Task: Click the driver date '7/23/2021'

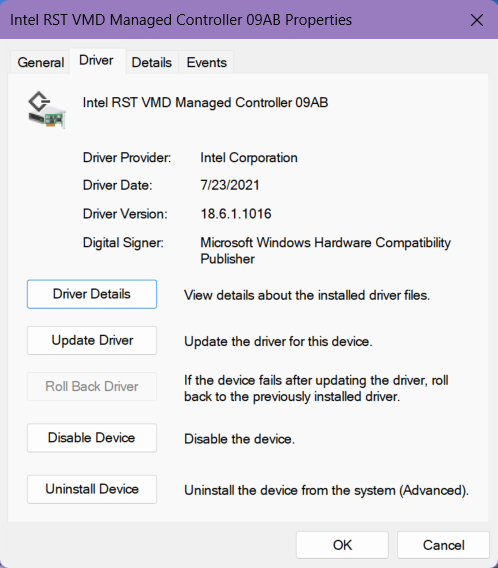Action: coord(230,185)
